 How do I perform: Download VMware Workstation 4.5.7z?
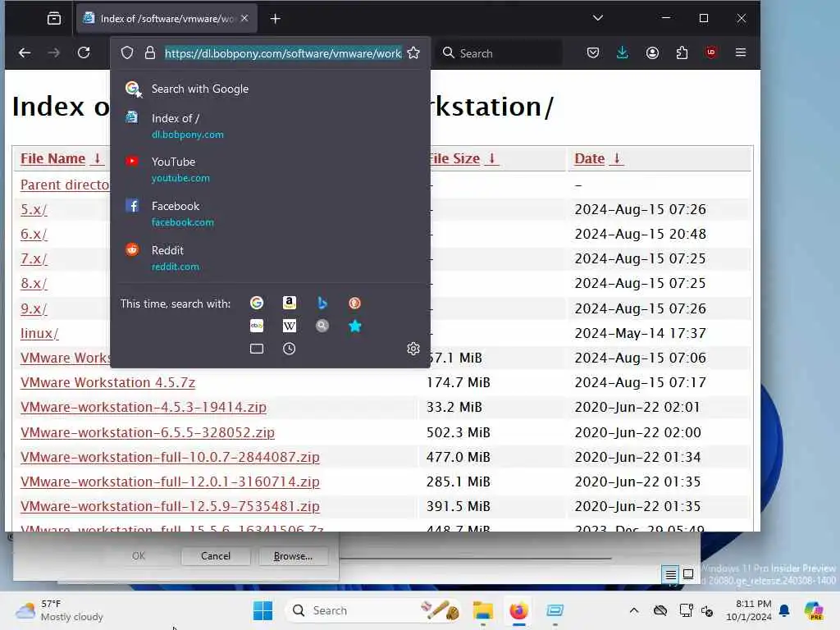click(107, 382)
